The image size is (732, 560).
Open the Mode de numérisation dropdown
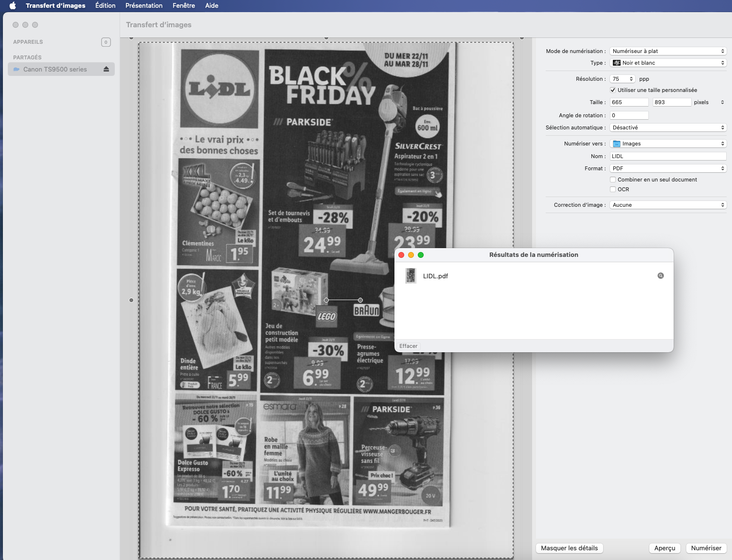(x=668, y=51)
